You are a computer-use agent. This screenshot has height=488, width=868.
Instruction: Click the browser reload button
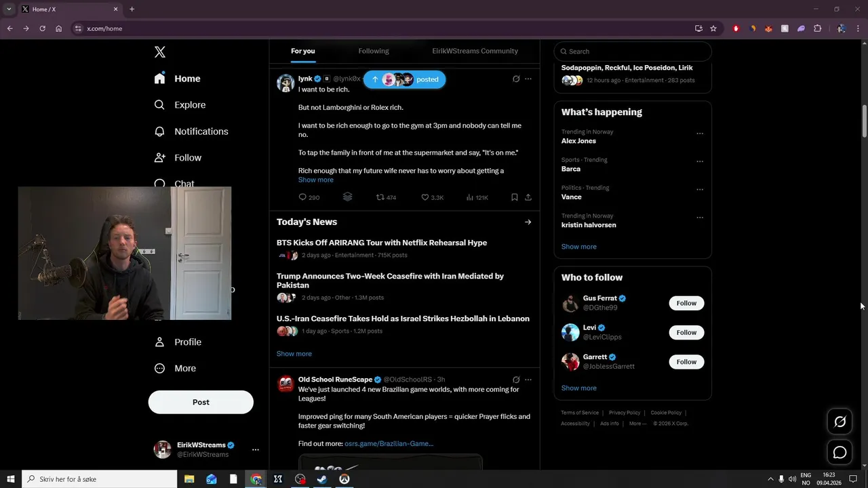click(42, 28)
